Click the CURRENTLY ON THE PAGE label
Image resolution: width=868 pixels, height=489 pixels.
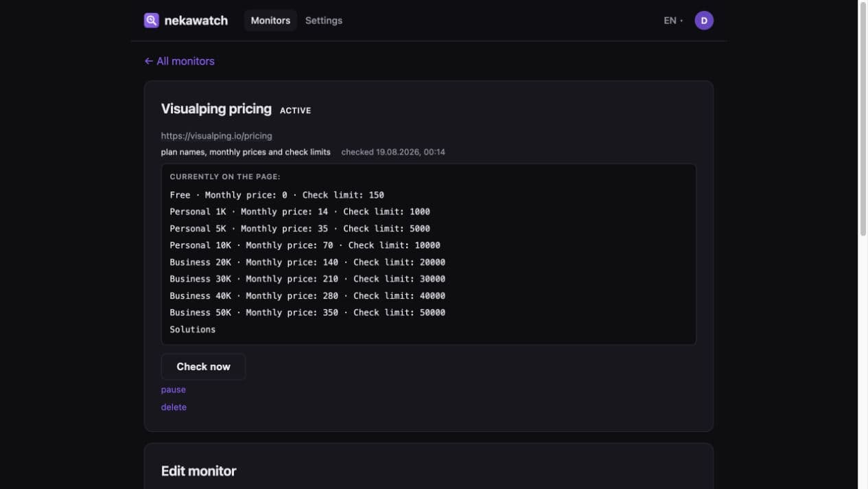pos(225,177)
